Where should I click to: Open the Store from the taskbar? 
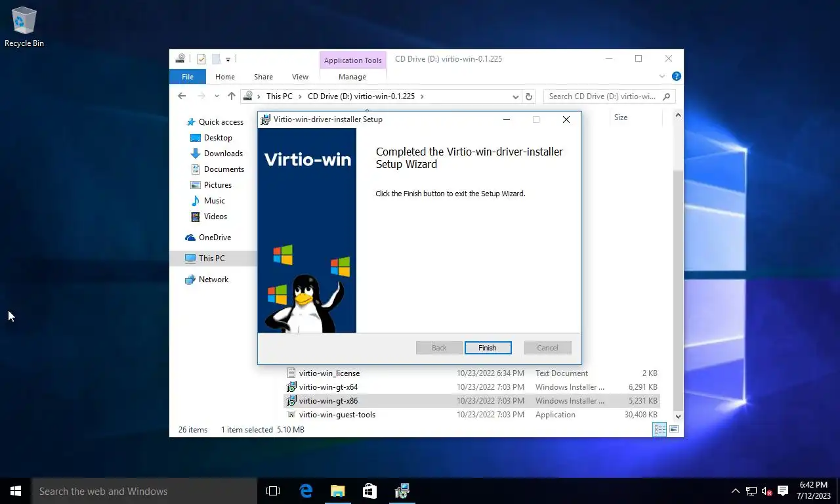(369, 491)
